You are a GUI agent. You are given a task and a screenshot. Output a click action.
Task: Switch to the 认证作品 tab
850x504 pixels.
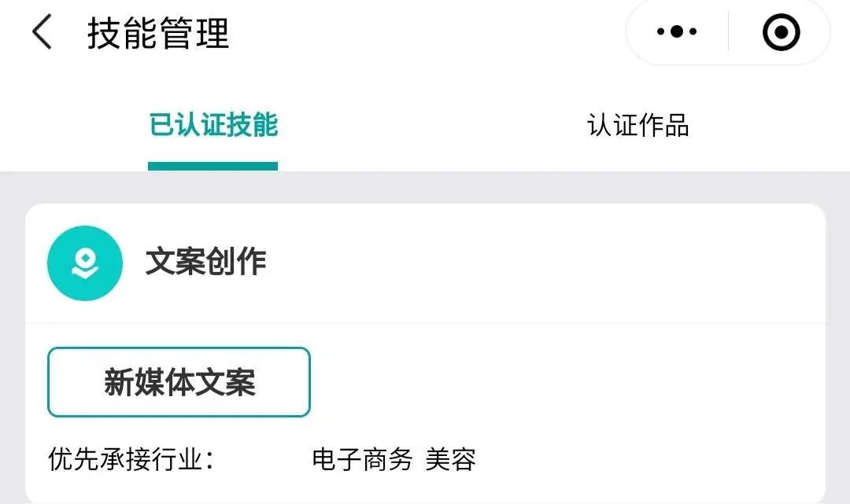coord(637,126)
